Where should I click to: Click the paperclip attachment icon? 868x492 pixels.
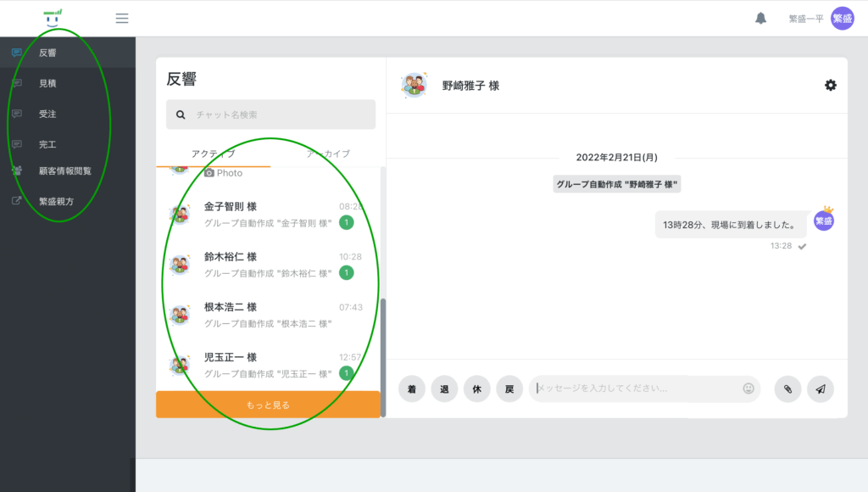787,389
